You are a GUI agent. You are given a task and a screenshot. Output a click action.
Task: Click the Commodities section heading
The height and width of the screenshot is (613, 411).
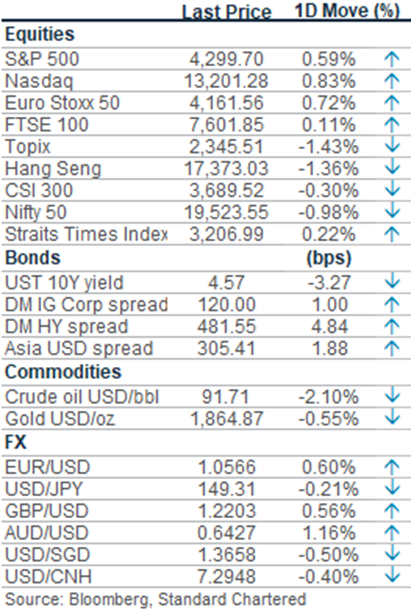(63, 372)
